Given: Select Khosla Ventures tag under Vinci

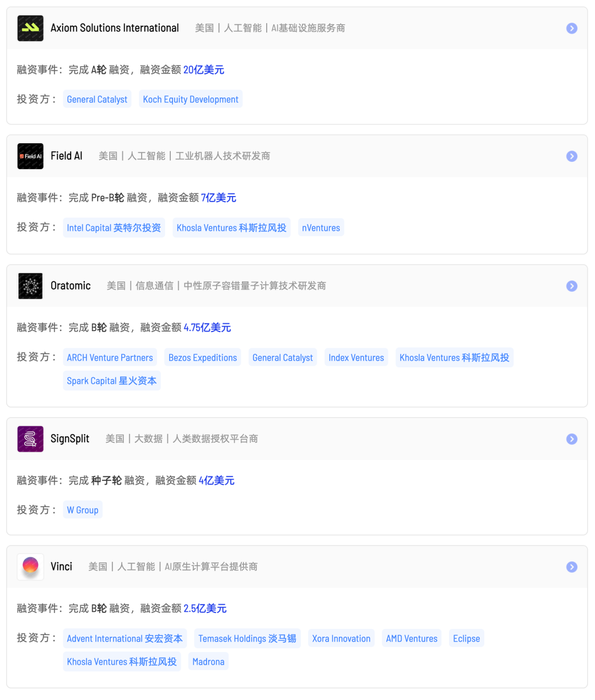Looking at the screenshot, I should [x=122, y=661].
